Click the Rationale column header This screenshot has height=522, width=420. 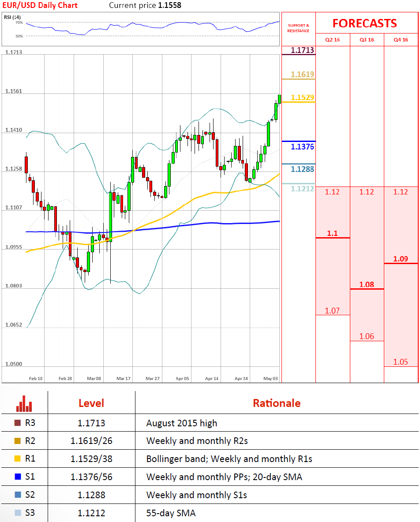(277, 403)
